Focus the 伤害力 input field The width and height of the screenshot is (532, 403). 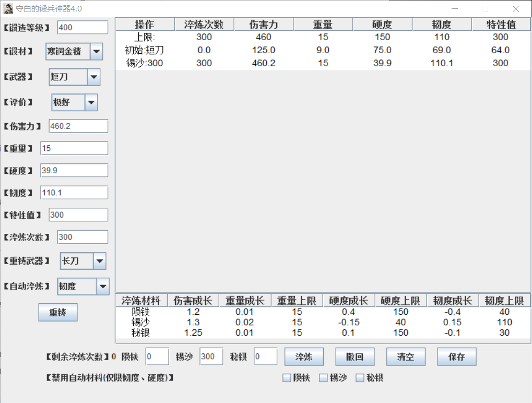pyautogui.click(x=78, y=126)
